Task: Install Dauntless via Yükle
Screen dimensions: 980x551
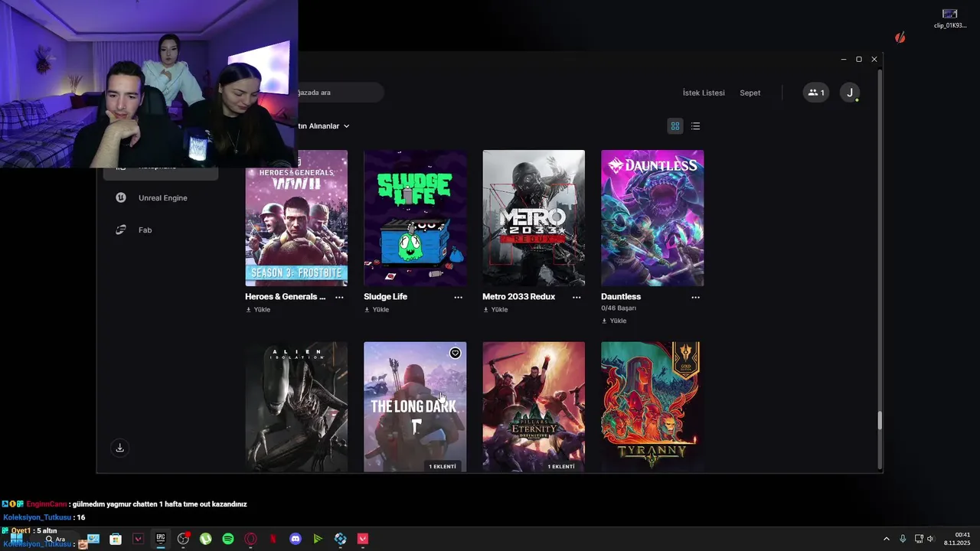Action: click(x=614, y=321)
